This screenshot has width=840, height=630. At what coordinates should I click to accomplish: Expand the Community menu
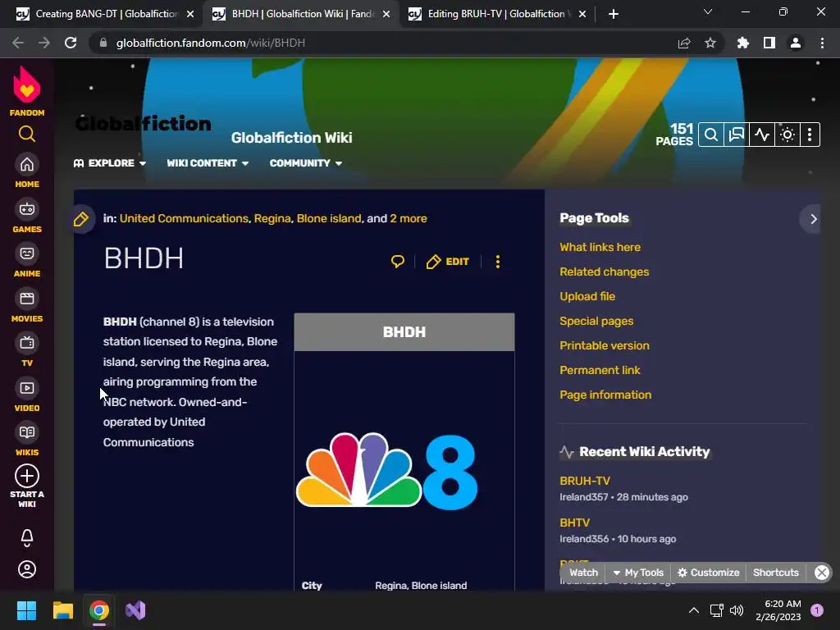(x=305, y=163)
